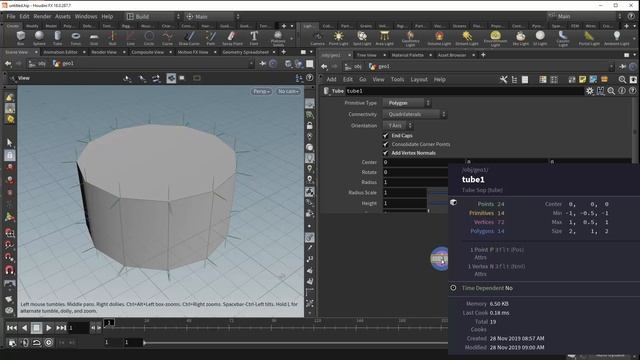
Task: Add a Distant Light from the shelf
Action: [467, 38]
